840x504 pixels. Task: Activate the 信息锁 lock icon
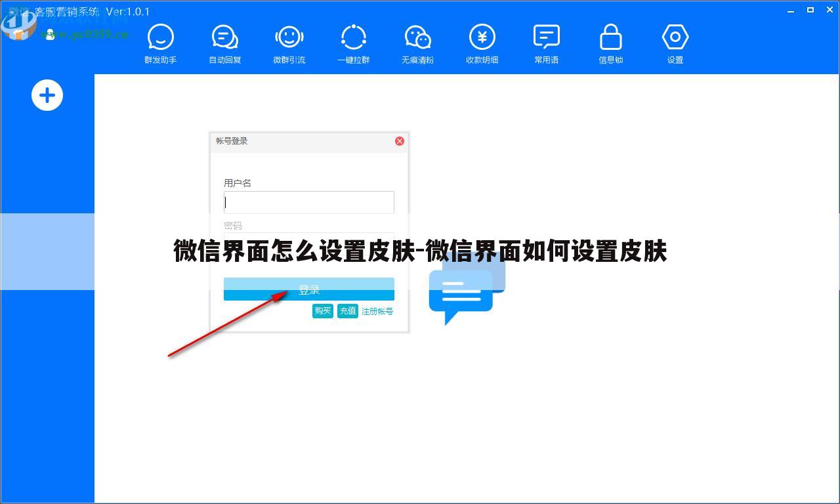tap(611, 44)
